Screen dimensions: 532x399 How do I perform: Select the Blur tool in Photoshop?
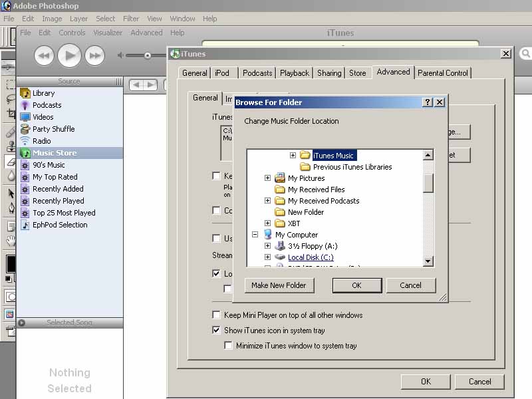pyautogui.click(x=11, y=176)
